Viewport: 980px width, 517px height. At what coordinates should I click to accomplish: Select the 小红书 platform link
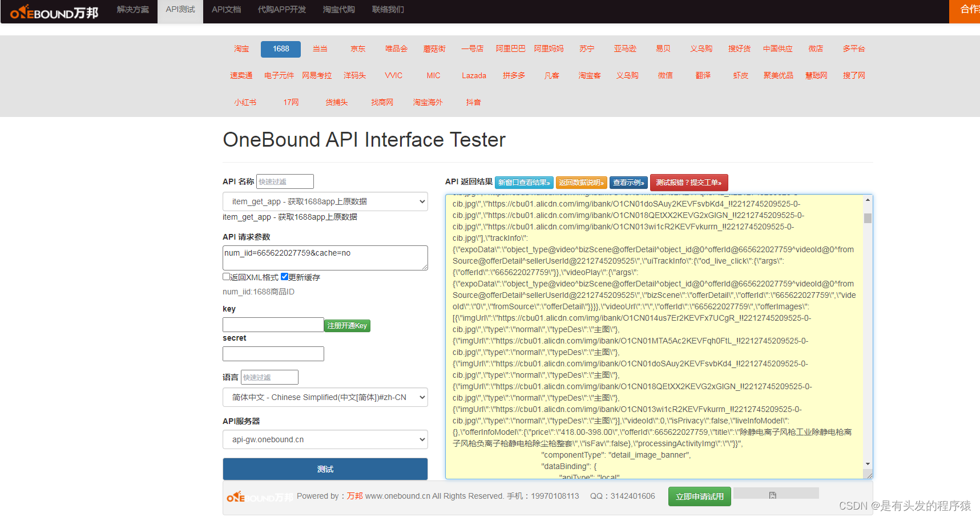(x=245, y=103)
